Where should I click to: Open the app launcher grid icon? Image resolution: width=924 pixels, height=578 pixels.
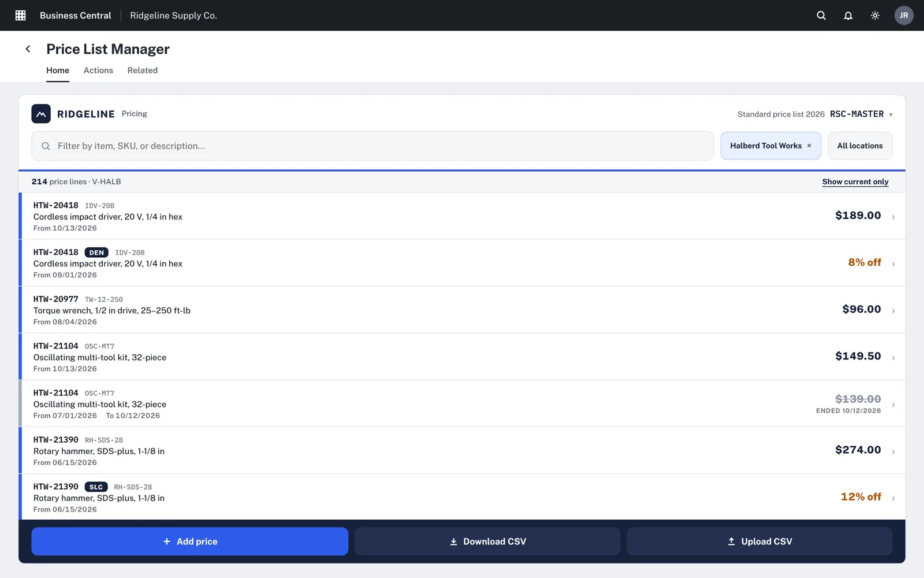20,16
